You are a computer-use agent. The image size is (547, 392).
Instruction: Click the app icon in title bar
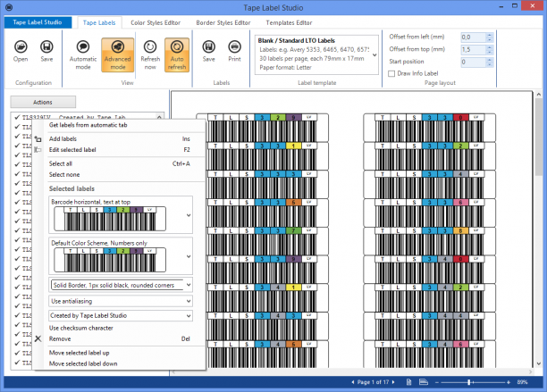pos(10,7)
